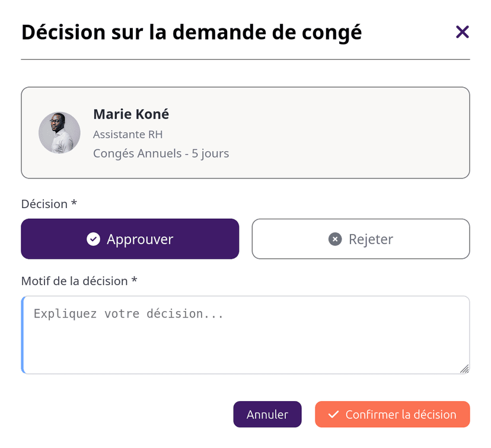Click the Annuler button

pyautogui.click(x=267, y=414)
